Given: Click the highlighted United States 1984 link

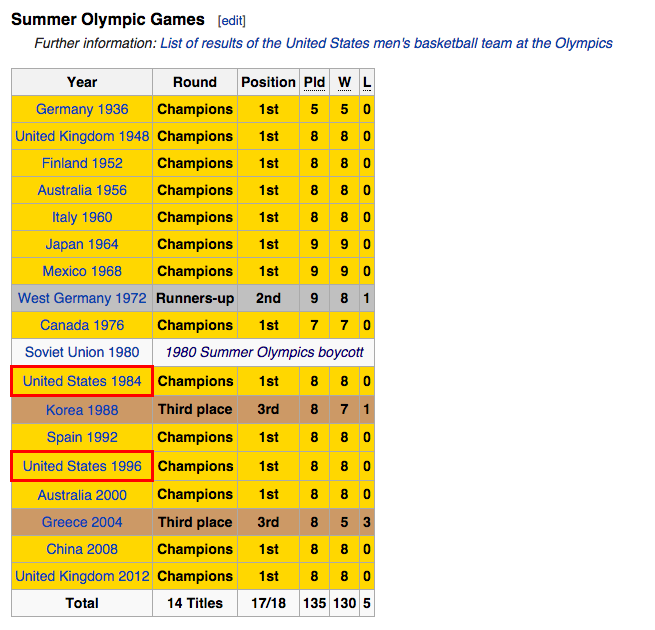Looking at the screenshot, I should pyautogui.click(x=82, y=381).
